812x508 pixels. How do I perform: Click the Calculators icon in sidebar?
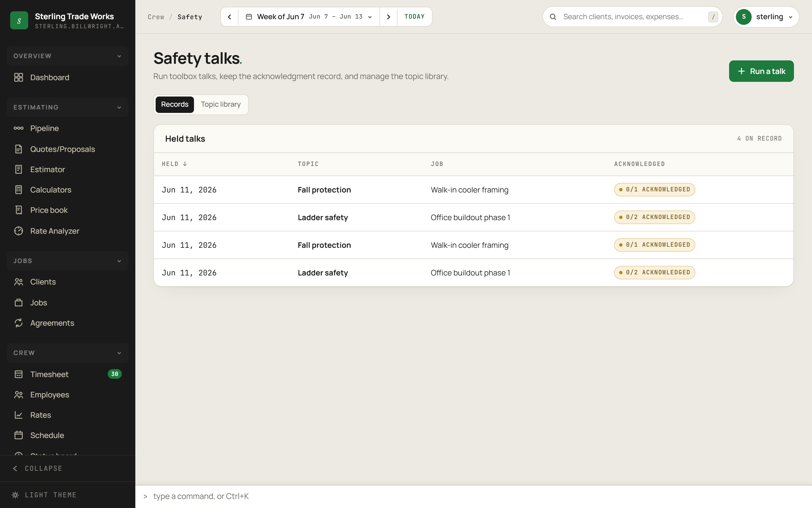click(18, 189)
